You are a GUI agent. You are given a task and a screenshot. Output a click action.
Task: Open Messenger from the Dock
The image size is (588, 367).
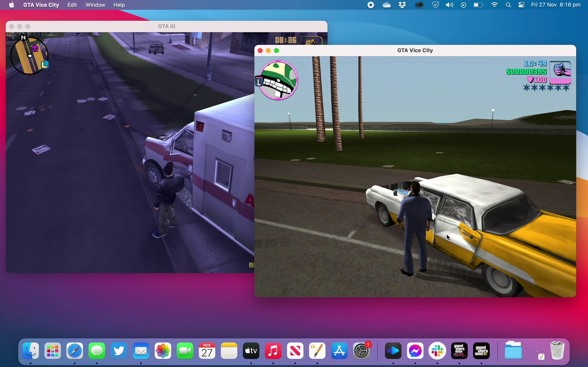(x=415, y=351)
